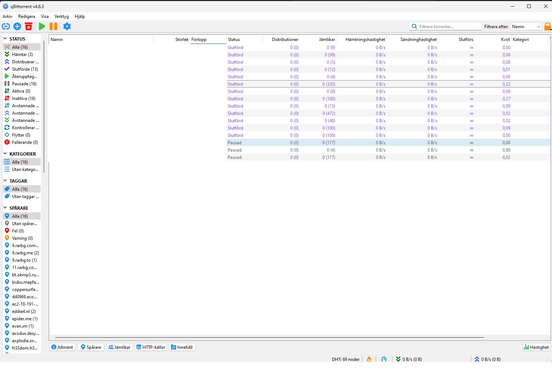Select the Slutförda status filter
The height and width of the screenshot is (392, 552).
click(22, 69)
